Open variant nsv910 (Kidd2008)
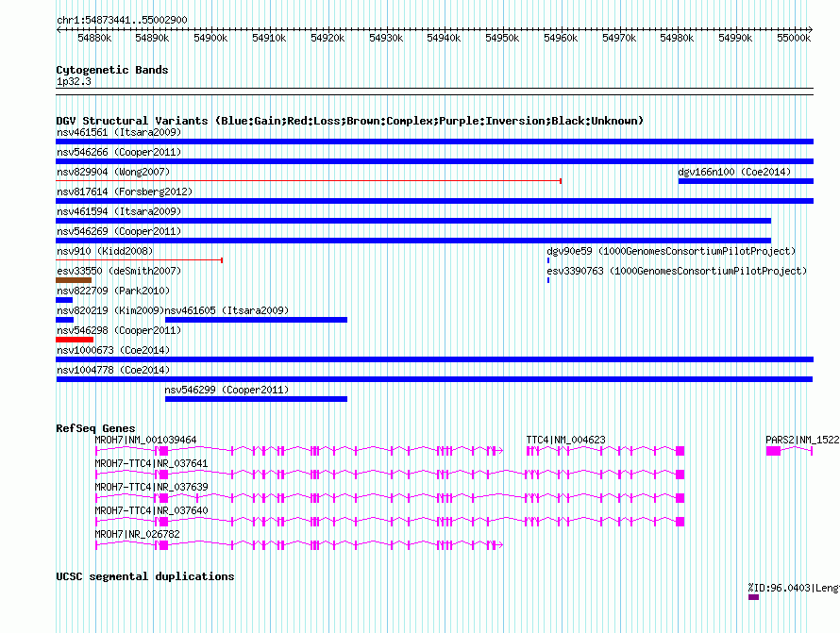Image resolution: width=840 pixels, height=633 pixels. [140, 260]
